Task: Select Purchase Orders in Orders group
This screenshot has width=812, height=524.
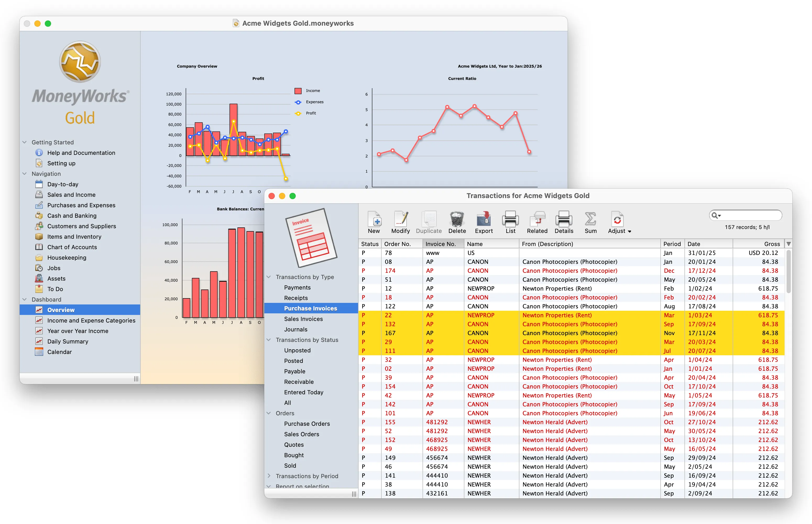Action: [307, 424]
